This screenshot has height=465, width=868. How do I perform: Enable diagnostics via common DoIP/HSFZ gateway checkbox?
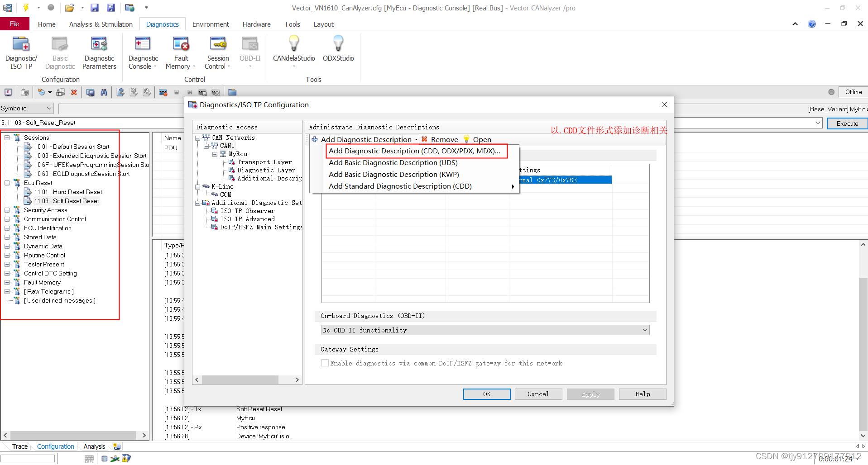click(x=325, y=363)
